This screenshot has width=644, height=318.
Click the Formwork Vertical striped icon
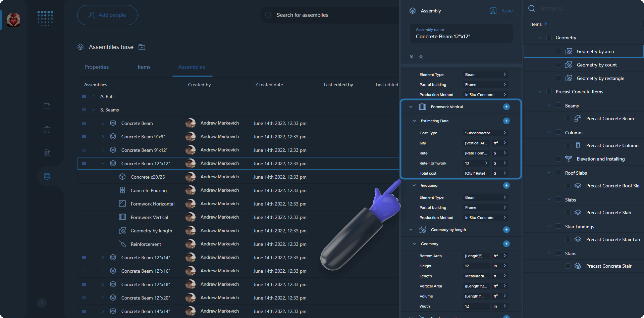pos(422,107)
